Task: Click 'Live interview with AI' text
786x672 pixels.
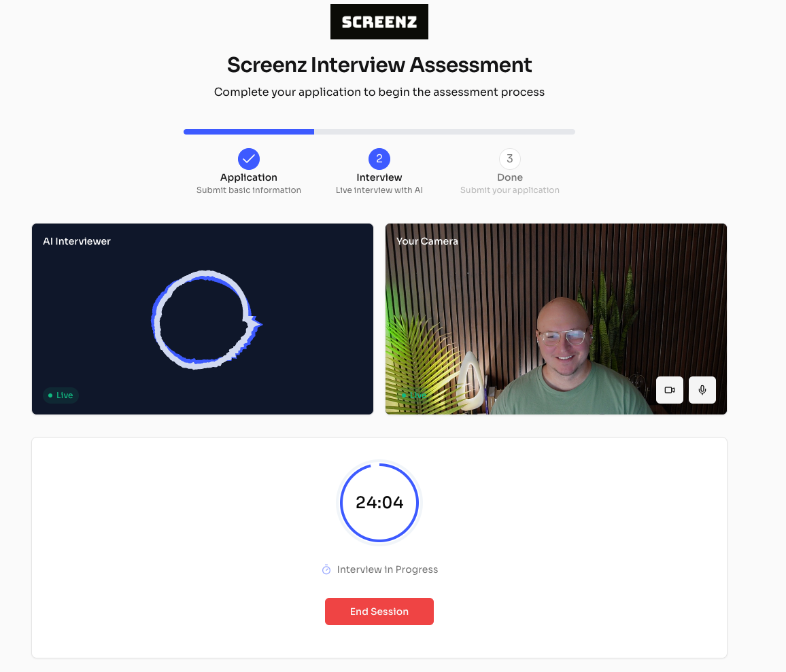Action: [379, 190]
